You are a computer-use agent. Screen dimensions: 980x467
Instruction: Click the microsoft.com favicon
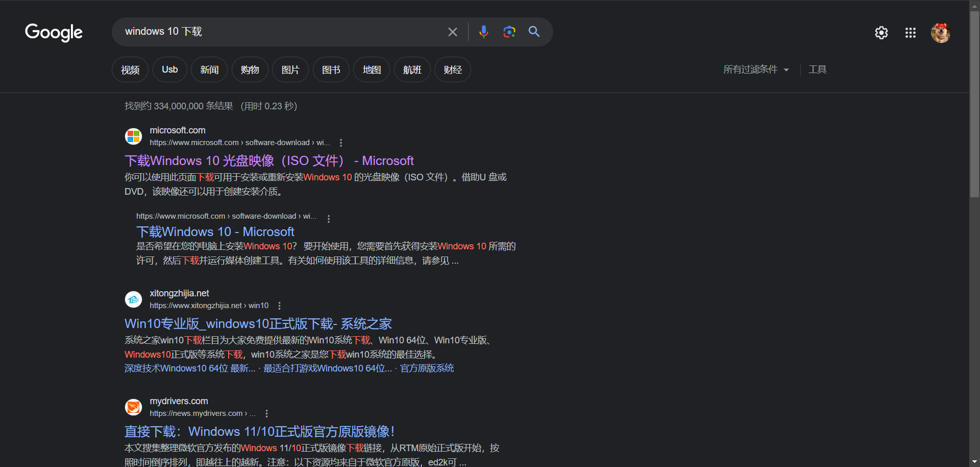tap(133, 136)
